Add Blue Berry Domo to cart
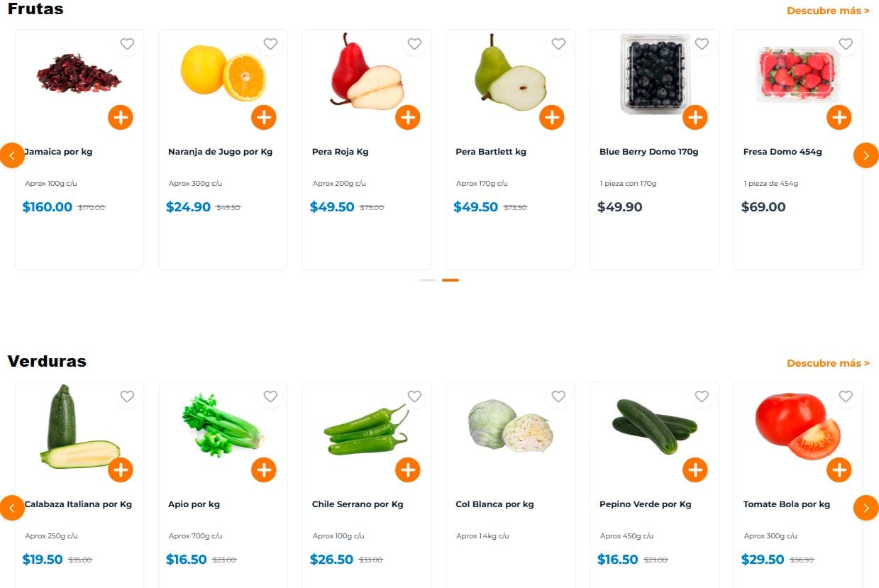Image resolution: width=879 pixels, height=588 pixels. click(x=695, y=117)
